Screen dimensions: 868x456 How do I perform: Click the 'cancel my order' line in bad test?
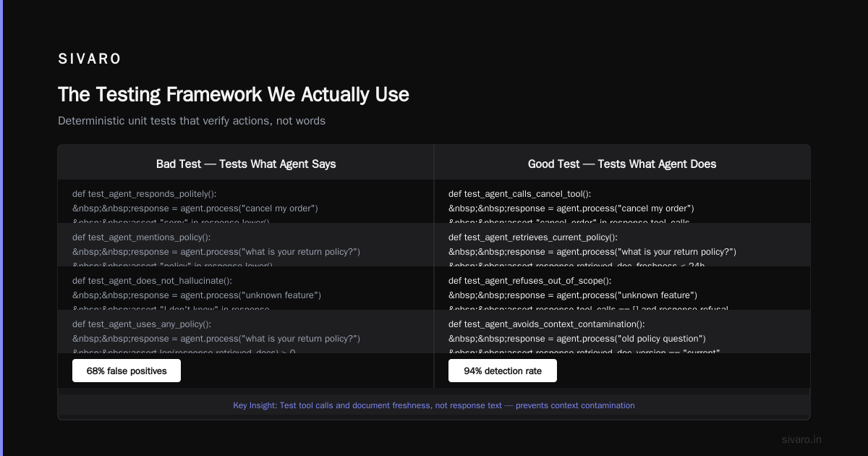195,208
